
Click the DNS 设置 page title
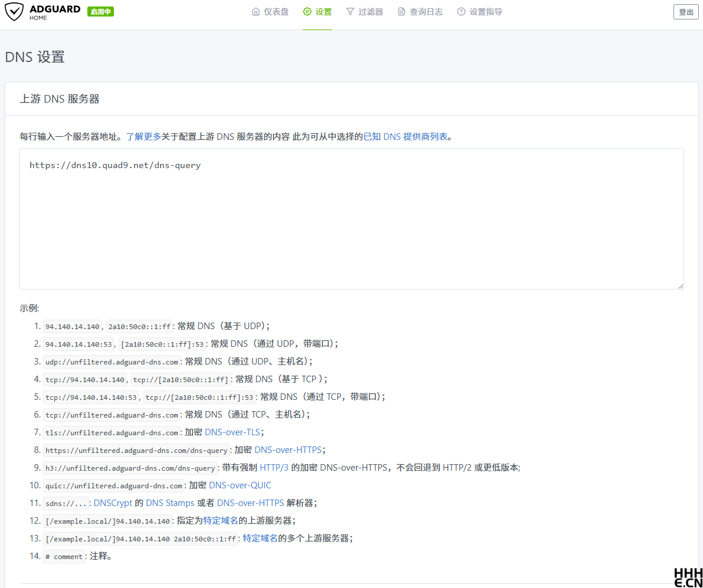[35, 57]
